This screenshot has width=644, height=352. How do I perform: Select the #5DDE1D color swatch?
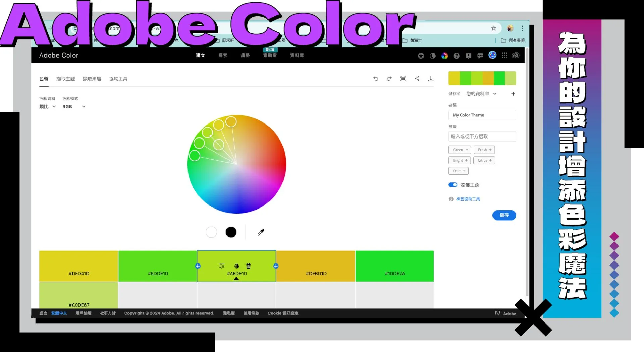coord(158,266)
